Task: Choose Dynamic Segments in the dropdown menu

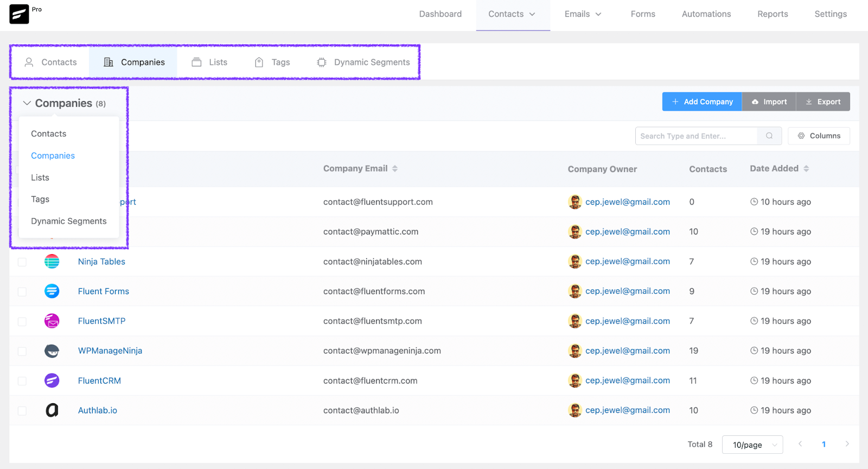Action: [x=69, y=221]
